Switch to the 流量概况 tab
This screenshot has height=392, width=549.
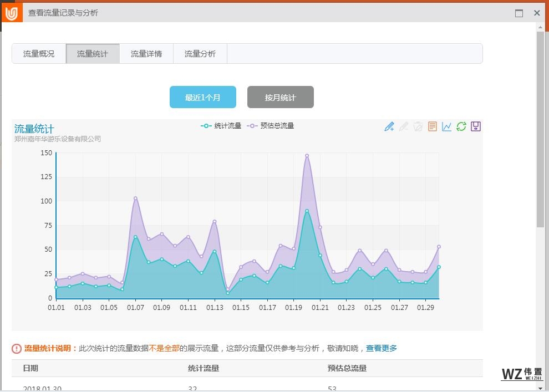39,54
